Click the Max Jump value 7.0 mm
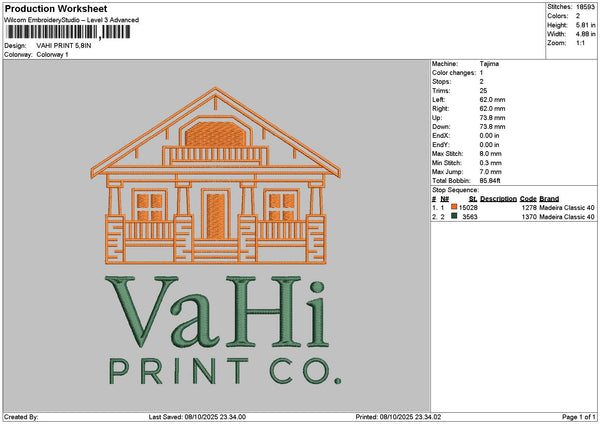The height and width of the screenshot is (424, 600). pyautogui.click(x=491, y=172)
